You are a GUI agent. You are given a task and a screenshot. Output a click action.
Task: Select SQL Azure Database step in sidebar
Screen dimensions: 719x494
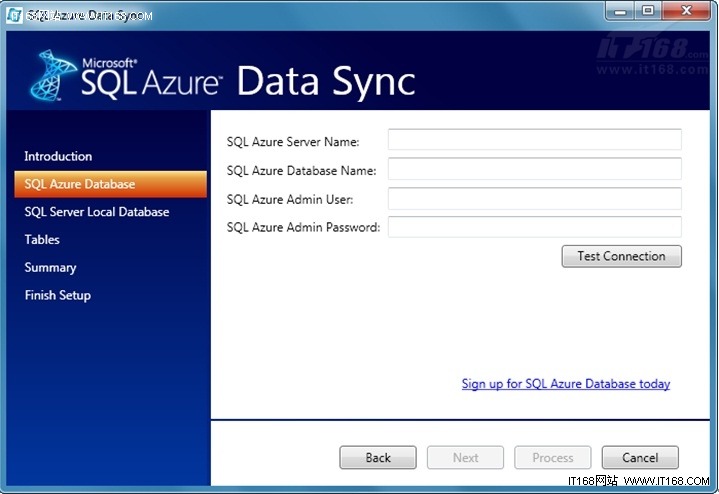111,184
